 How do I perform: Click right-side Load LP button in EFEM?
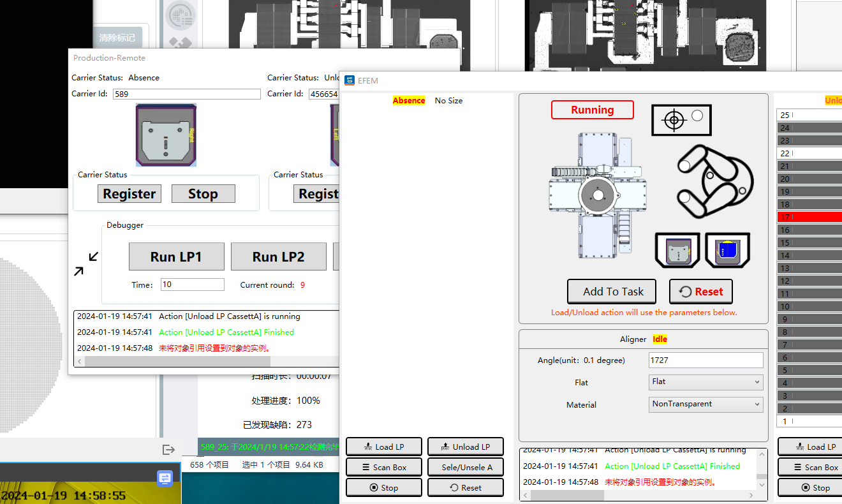coord(810,447)
